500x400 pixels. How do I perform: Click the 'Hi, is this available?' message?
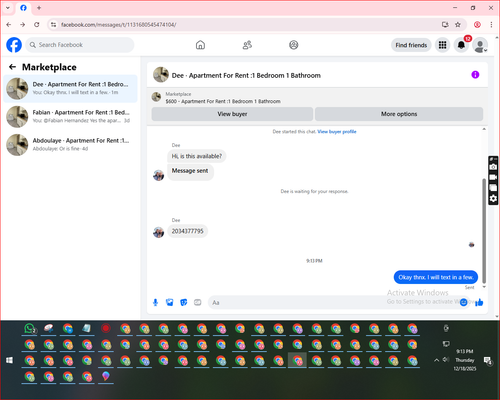[x=197, y=156]
